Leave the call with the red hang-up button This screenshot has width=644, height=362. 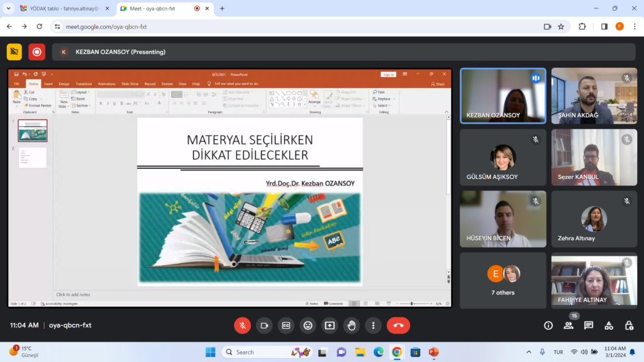coord(398,326)
